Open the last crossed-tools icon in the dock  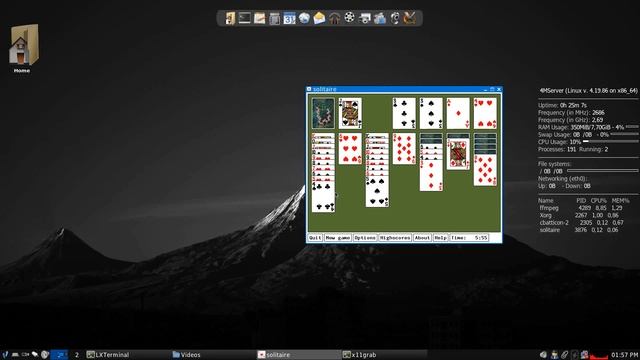[x=409, y=18]
